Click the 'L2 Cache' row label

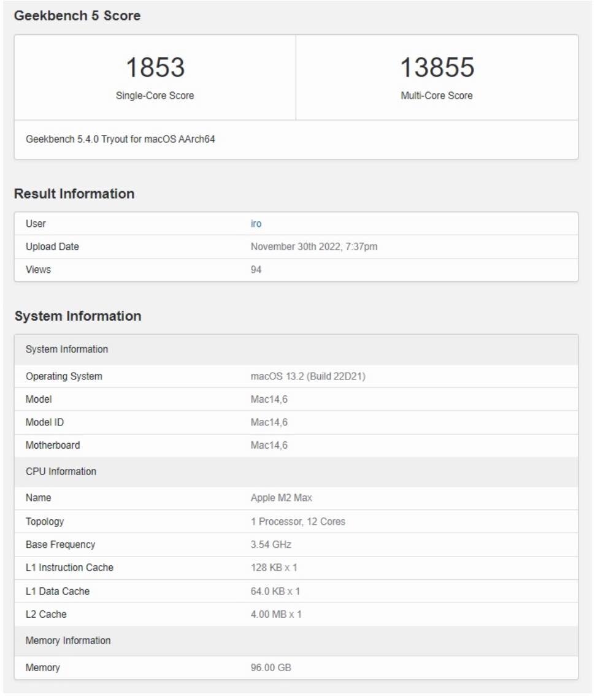tap(46, 615)
